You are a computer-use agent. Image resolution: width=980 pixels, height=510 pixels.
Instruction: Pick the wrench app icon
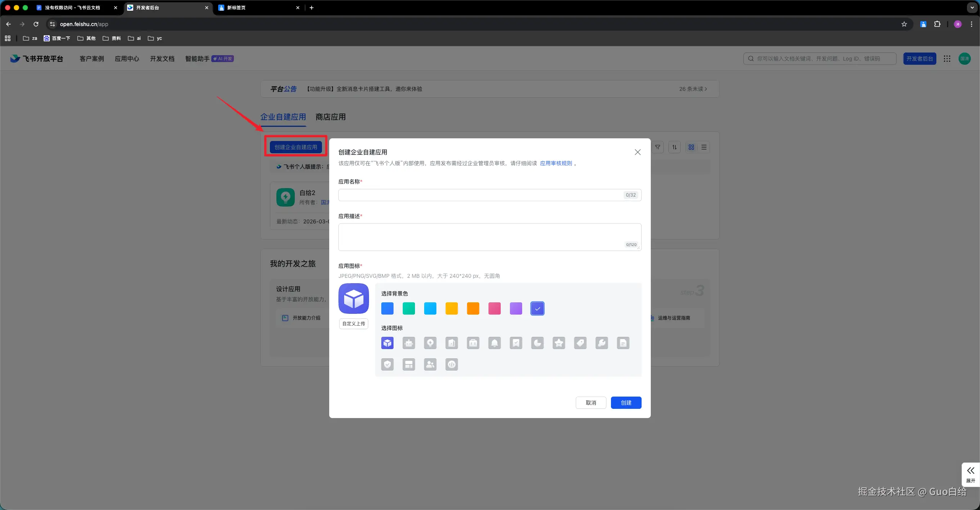pos(602,343)
